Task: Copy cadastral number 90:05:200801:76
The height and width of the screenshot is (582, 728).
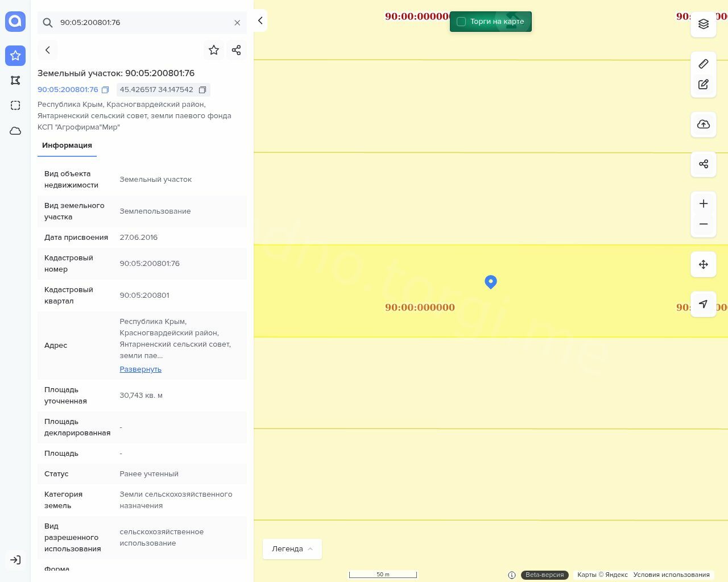Action: tap(105, 90)
